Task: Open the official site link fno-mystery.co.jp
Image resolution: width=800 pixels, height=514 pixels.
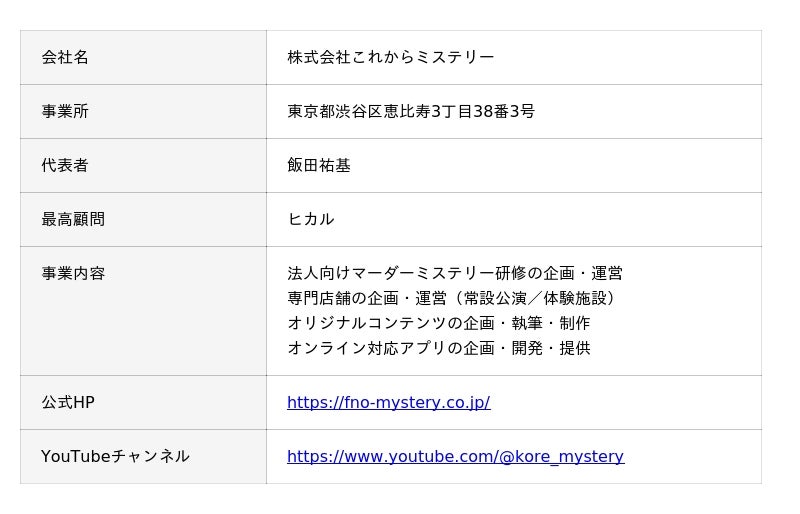Action: 388,403
